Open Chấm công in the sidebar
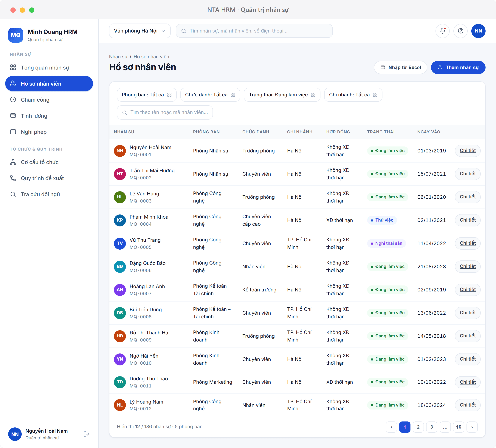This screenshot has width=496, height=448. coord(49,100)
